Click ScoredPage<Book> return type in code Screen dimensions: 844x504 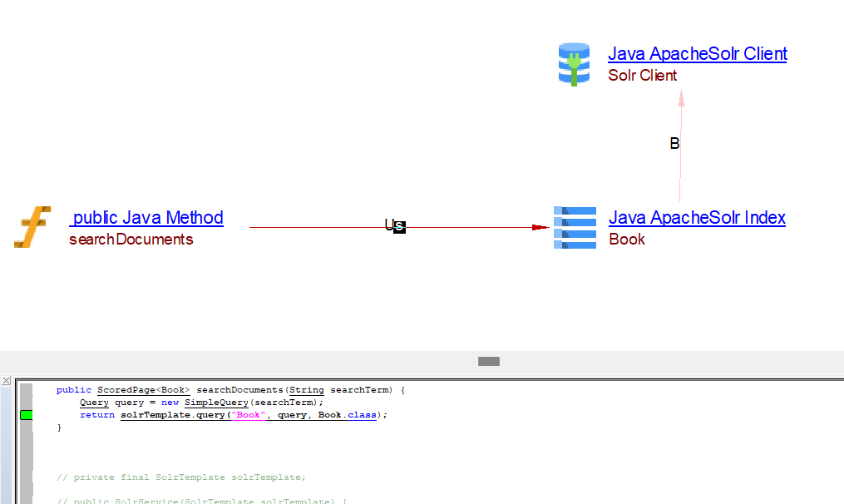click(x=143, y=389)
